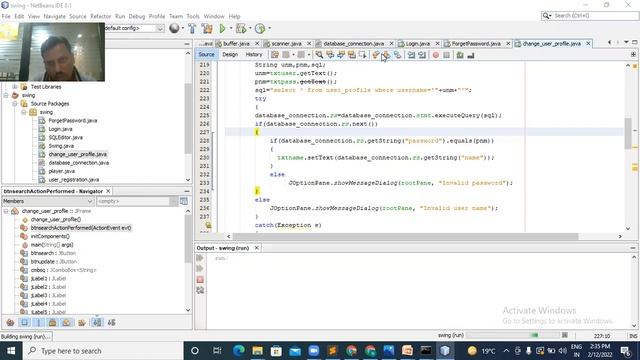Switch to History view
This screenshot has width=640, height=360.
click(x=253, y=54)
